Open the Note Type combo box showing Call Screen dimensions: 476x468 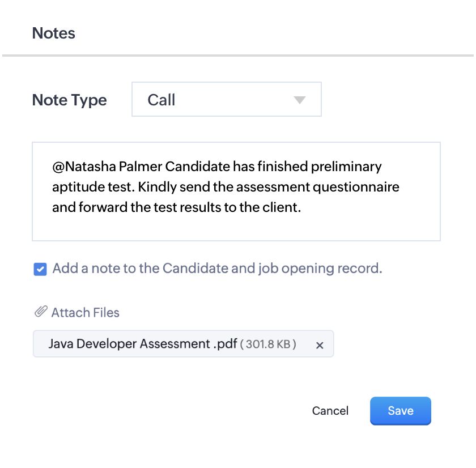click(x=226, y=100)
